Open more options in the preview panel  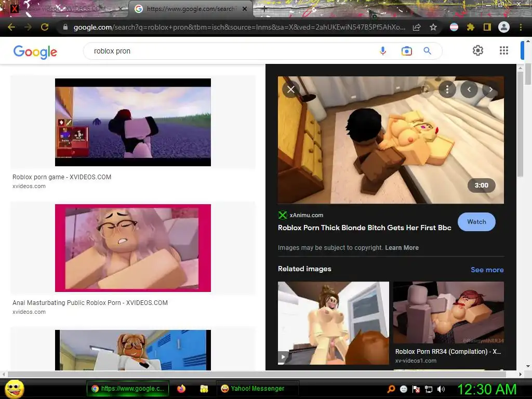pos(447,89)
